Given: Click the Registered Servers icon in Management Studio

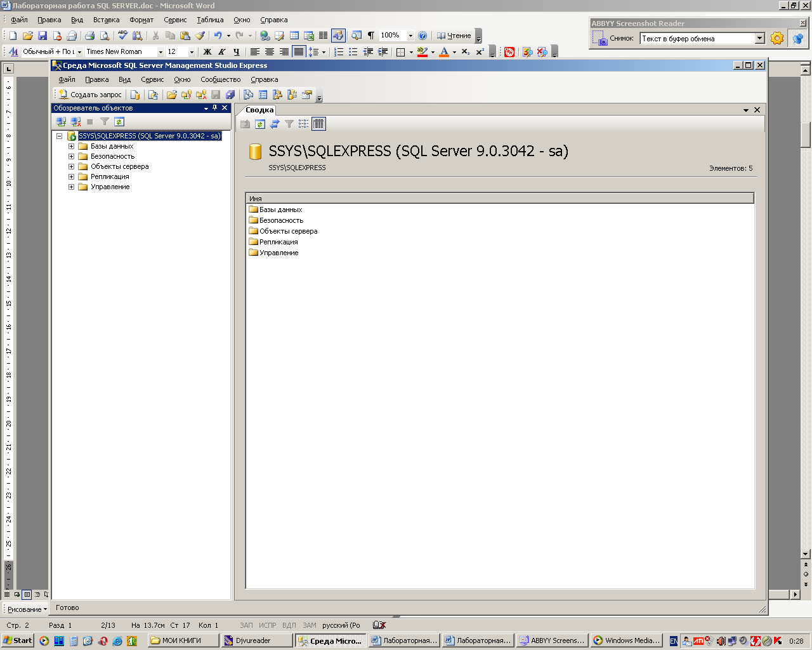Looking at the screenshot, I should click(x=249, y=95).
